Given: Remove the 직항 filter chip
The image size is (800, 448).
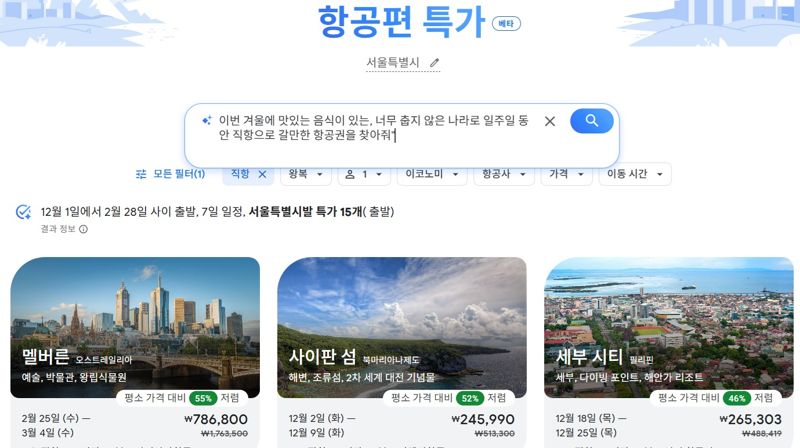Looking at the screenshot, I should click(x=262, y=174).
